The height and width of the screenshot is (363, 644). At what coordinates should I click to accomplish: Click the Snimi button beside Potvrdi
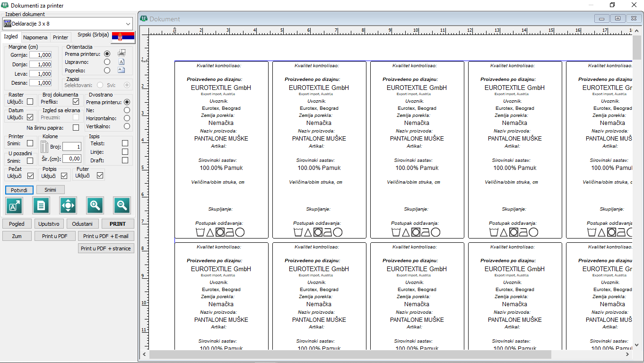(x=51, y=190)
